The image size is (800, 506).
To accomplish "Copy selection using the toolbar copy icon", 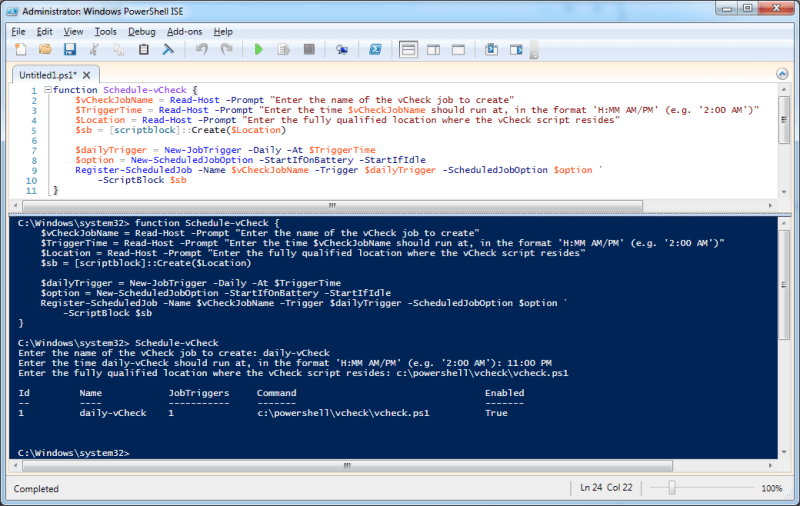I will pyautogui.click(x=119, y=49).
